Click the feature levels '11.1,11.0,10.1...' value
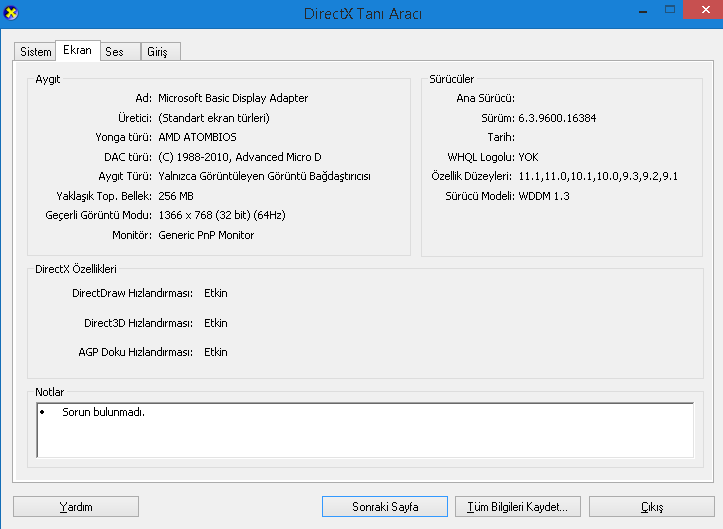The height and width of the screenshot is (529, 723). click(x=598, y=176)
